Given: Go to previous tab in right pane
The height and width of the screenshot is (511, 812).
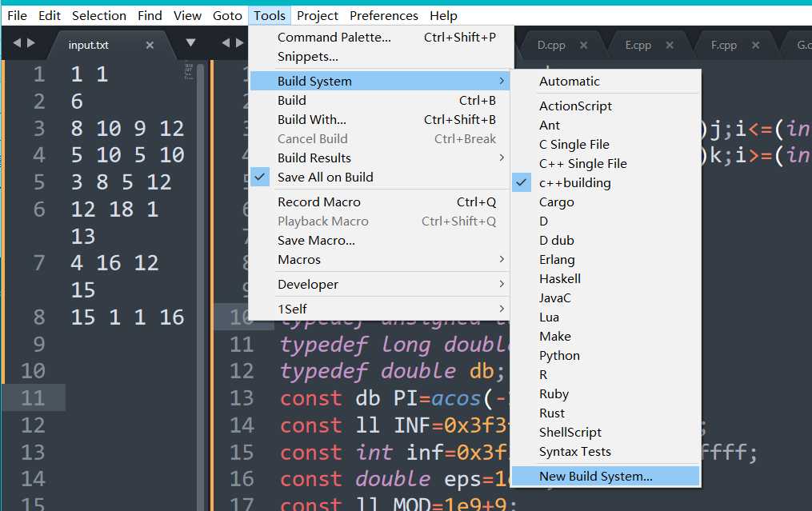Looking at the screenshot, I should pos(226,42).
